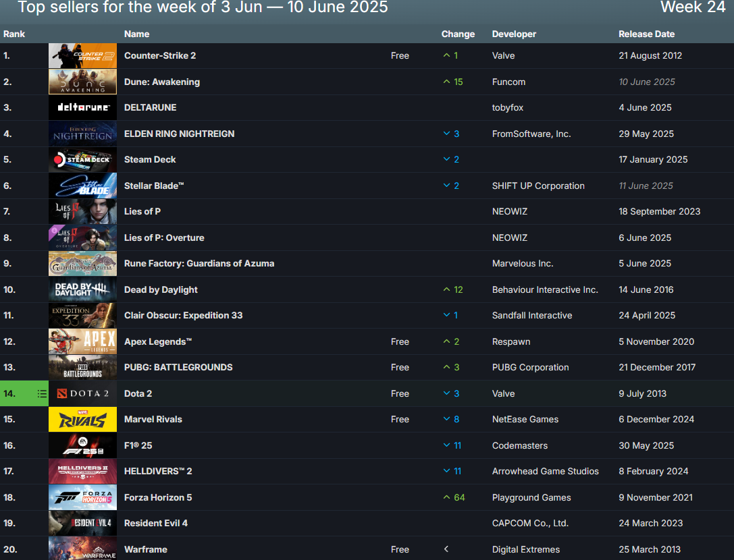
Task: Open the Helldivers 2 thumbnail image
Action: [x=83, y=471]
